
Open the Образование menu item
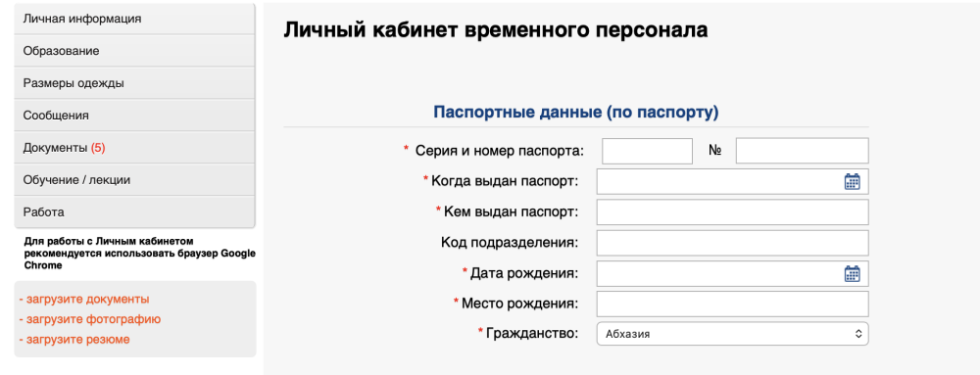click(134, 51)
